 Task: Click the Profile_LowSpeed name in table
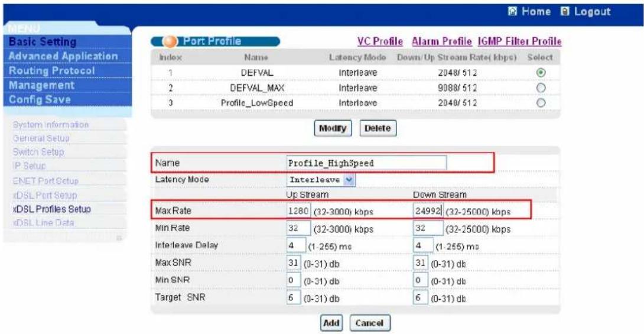(257, 103)
